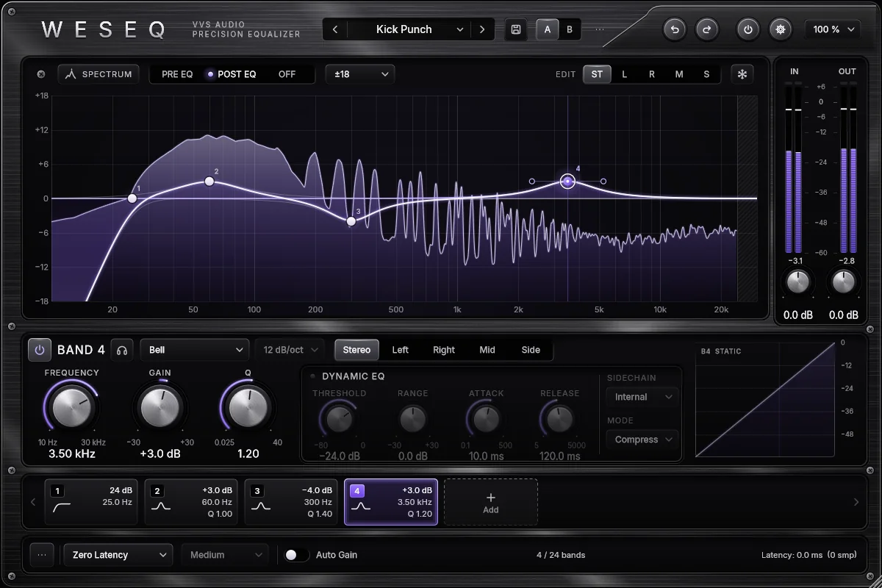Redo the last change

707,29
